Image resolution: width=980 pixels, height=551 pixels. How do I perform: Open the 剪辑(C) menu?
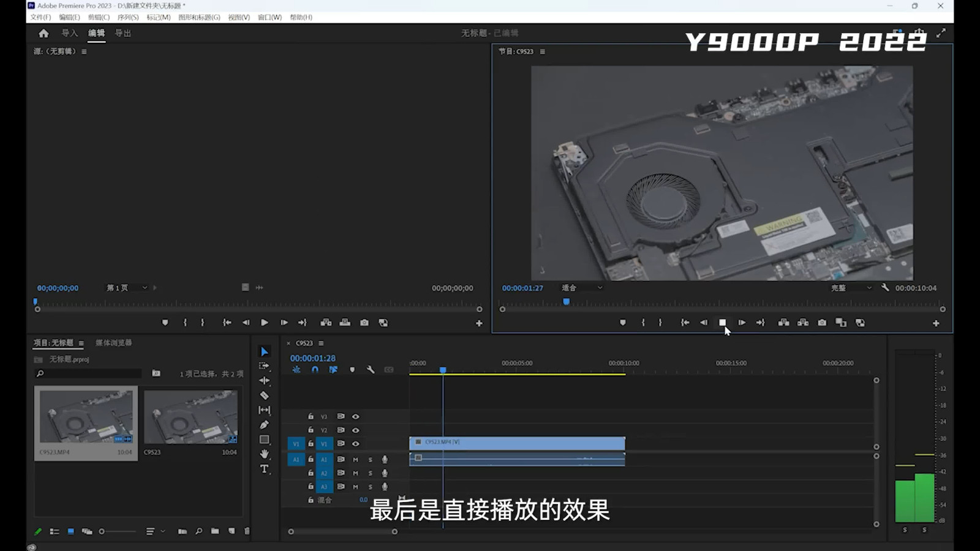[x=99, y=17]
